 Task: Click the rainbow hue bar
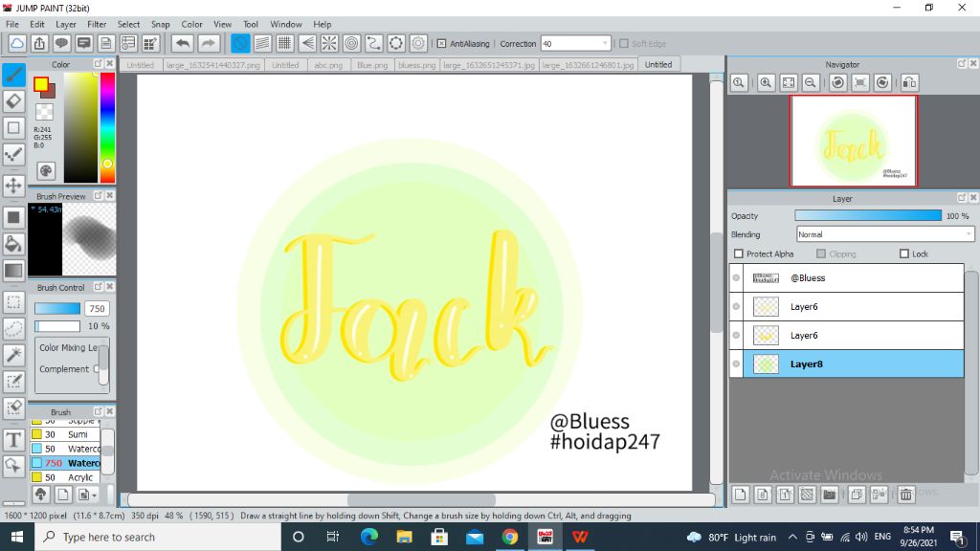107,127
